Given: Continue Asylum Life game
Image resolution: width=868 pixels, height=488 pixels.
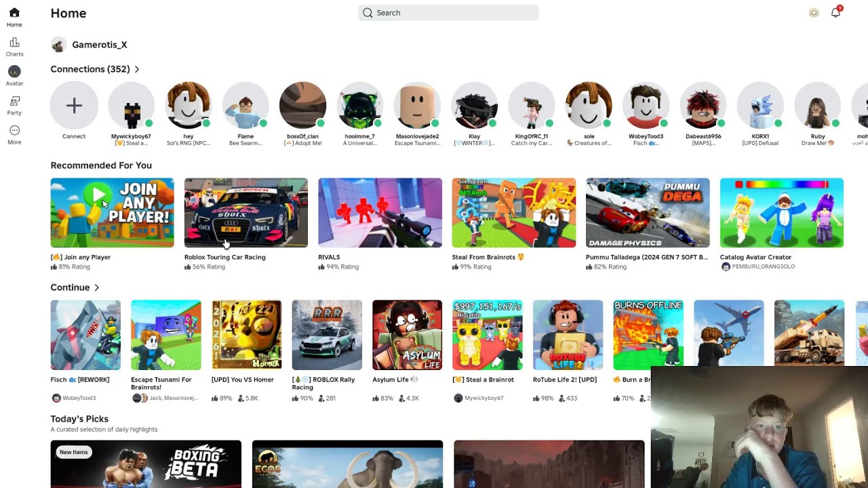Looking at the screenshot, I should click(x=407, y=335).
